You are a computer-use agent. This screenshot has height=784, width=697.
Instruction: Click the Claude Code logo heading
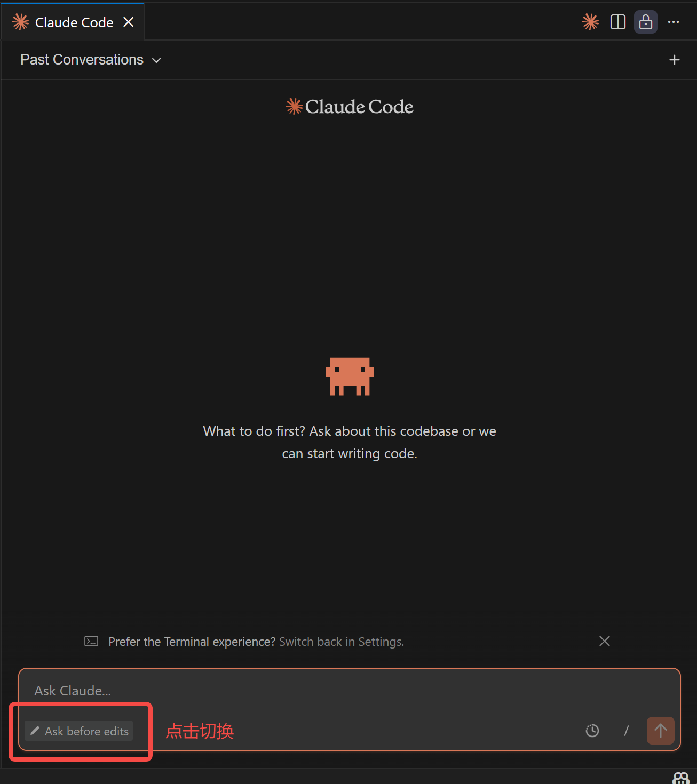point(350,107)
